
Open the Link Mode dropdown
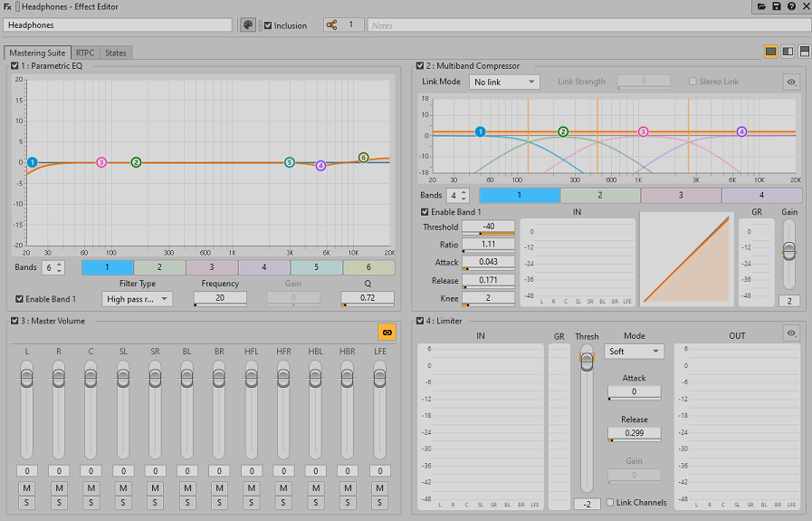click(504, 82)
